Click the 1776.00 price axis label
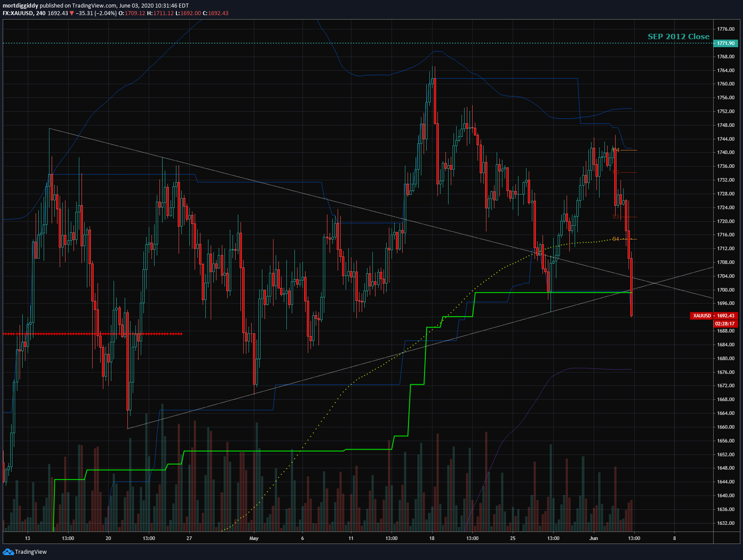This screenshot has height=560, width=743. 726,29
